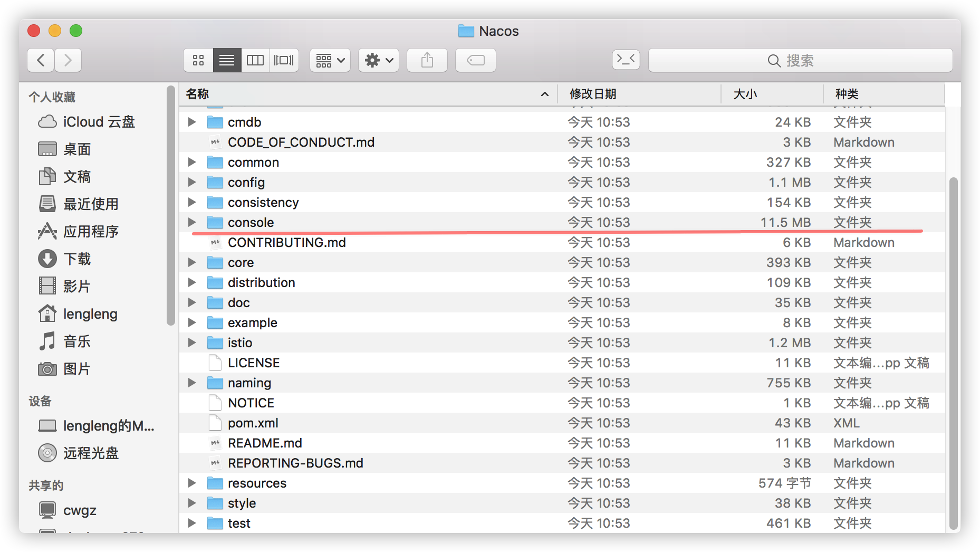Click the naming folder icon
Image resolution: width=980 pixels, height=552 pixels.
[x=215, y=383]
